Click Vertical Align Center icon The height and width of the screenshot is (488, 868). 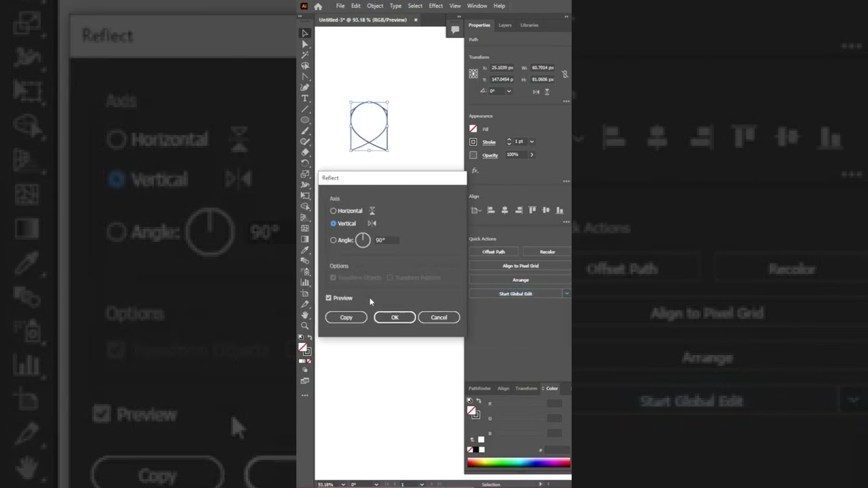pos(546,210)
